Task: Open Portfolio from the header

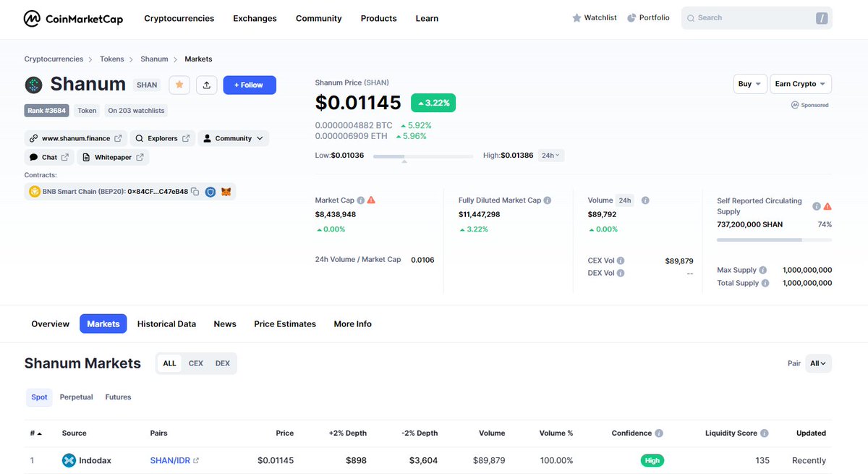Action: click(x=648, y=17)
